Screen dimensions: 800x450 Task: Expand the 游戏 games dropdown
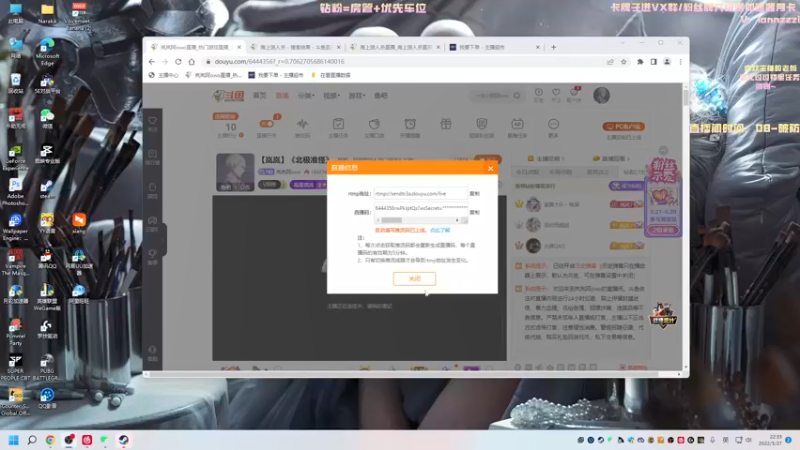356,96
